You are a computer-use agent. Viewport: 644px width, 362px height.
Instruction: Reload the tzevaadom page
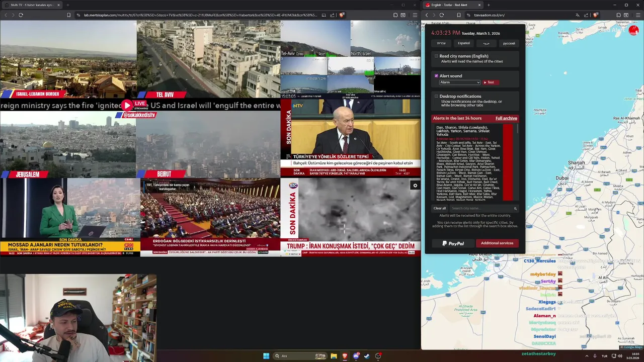[441, 15]
